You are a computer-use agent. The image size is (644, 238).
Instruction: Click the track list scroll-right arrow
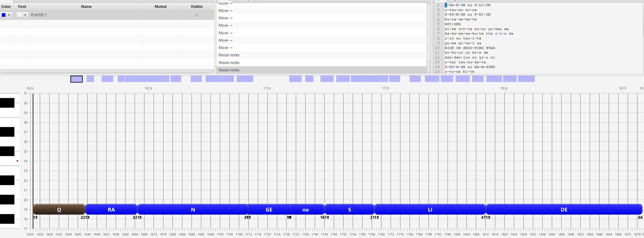(x=213, y=72)
